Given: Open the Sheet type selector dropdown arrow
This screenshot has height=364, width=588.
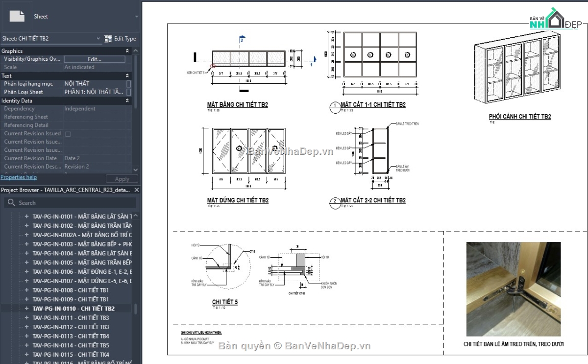Looking at the screenshot, I should (136, 16).
